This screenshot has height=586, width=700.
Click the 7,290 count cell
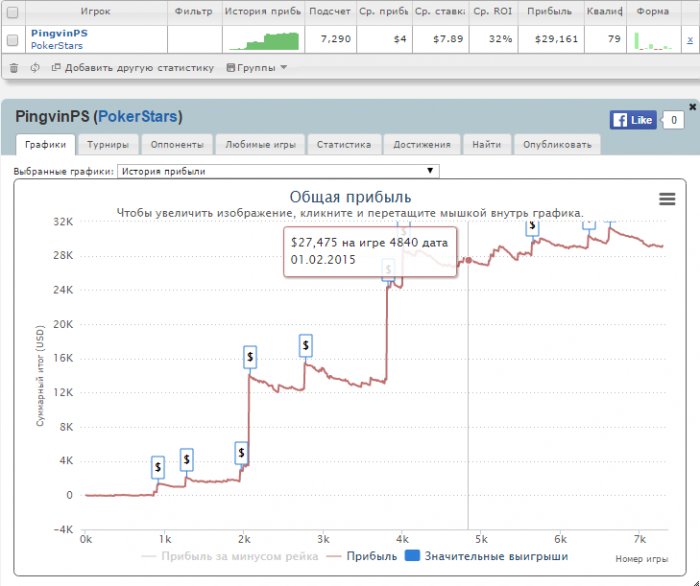pos(336,39)
